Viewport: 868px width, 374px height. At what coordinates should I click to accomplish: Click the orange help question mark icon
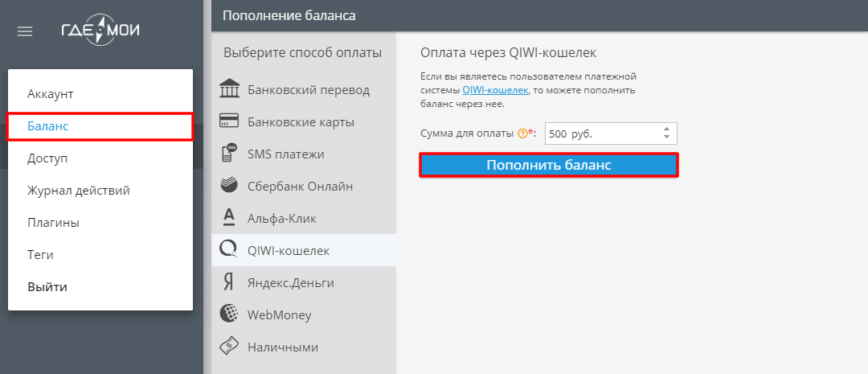pyautogui.click(x=522, y=134)
